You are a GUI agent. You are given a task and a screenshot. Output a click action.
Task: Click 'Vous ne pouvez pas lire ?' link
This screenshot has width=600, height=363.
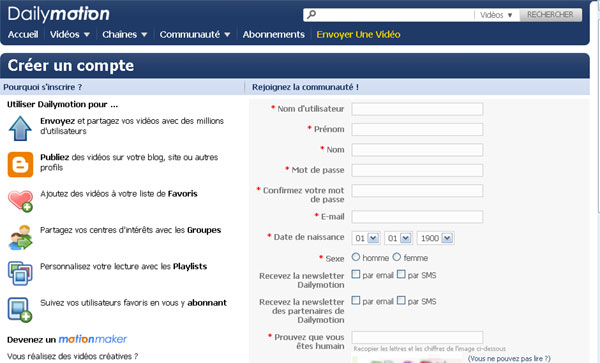[509, 359]
